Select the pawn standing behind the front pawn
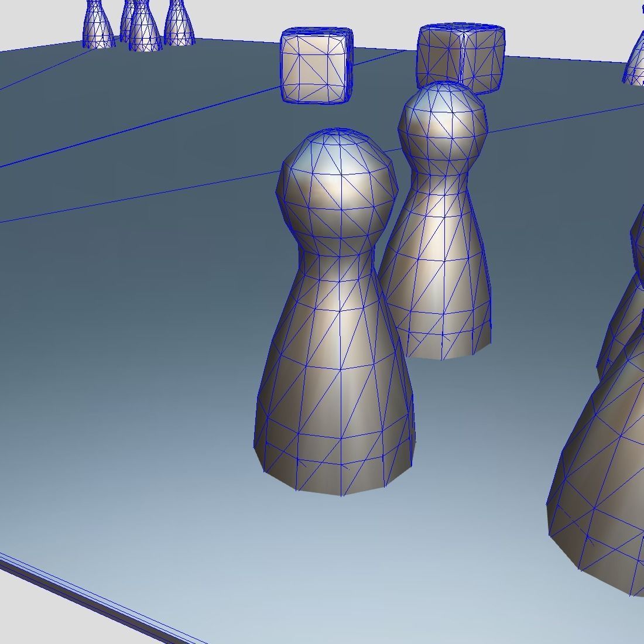644x644 pixels. [x=441, y=222]
